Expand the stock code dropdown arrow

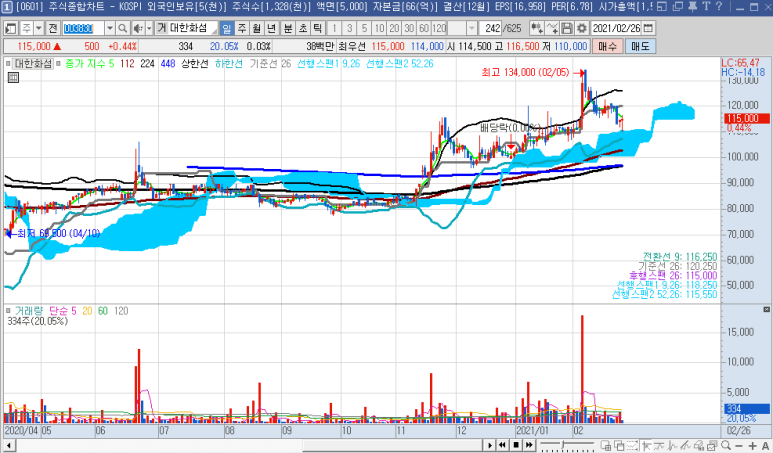(x=112, y=28)
